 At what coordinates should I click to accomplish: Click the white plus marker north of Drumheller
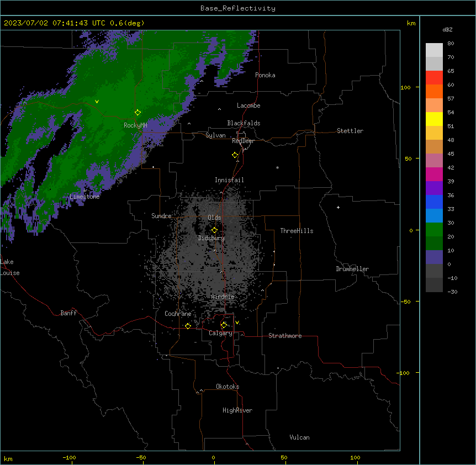click(x=338, y=207)
